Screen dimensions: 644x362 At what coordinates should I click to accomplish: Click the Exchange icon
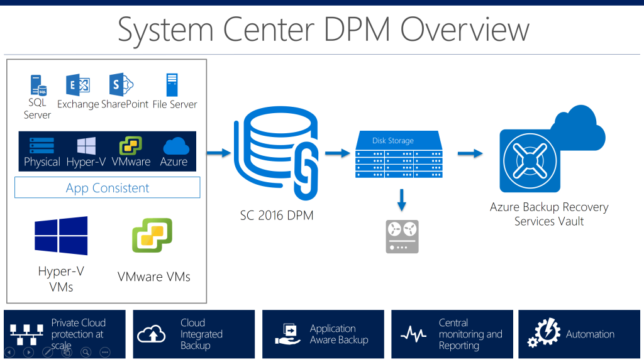78,85
